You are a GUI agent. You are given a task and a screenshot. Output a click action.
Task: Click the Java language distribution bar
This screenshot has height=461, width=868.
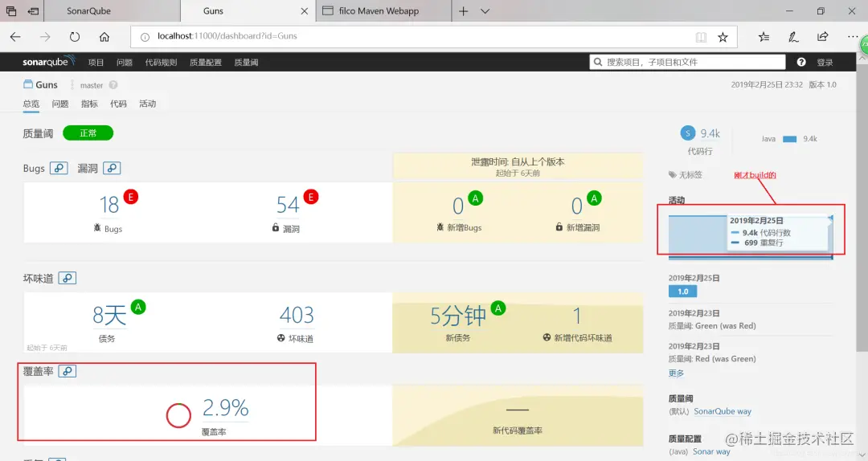coord(789,139)
